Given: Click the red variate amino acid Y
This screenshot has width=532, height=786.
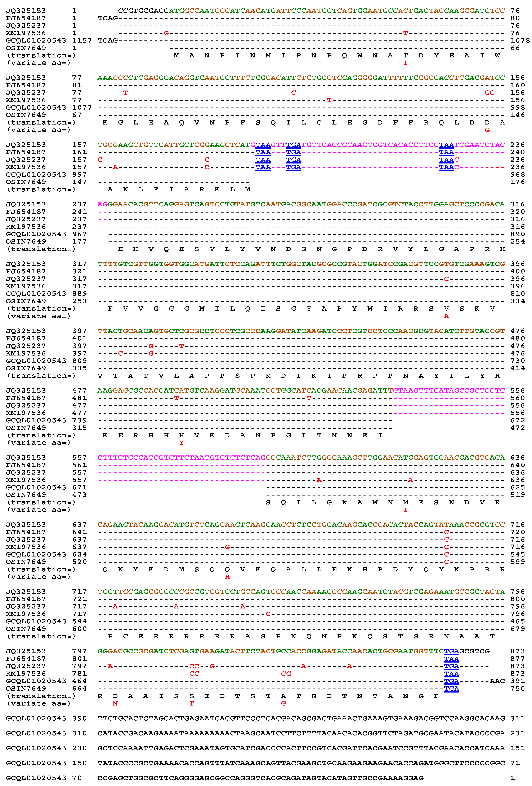Looking at the screenshot, I should click(x=182, y=443).
